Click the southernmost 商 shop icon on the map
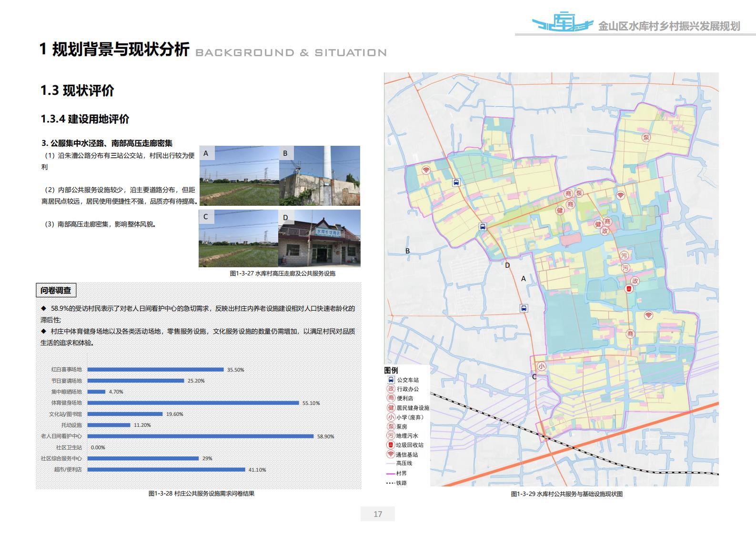The image size is (756, 535). click(630, 333)
